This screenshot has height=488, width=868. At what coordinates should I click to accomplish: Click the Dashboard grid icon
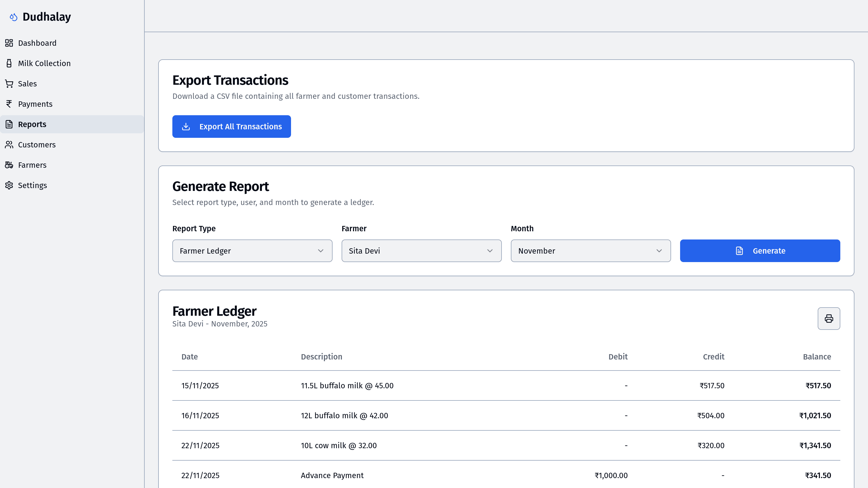click(9, 43)
